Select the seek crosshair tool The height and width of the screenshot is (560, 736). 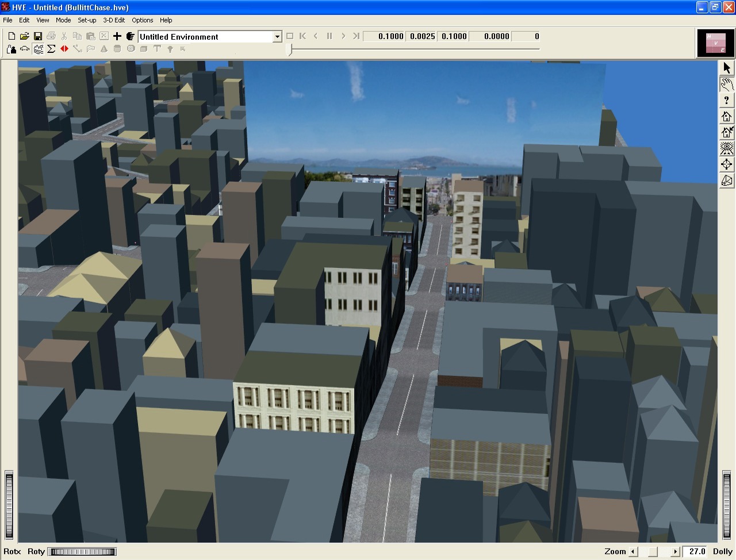[x=727, y=164]
